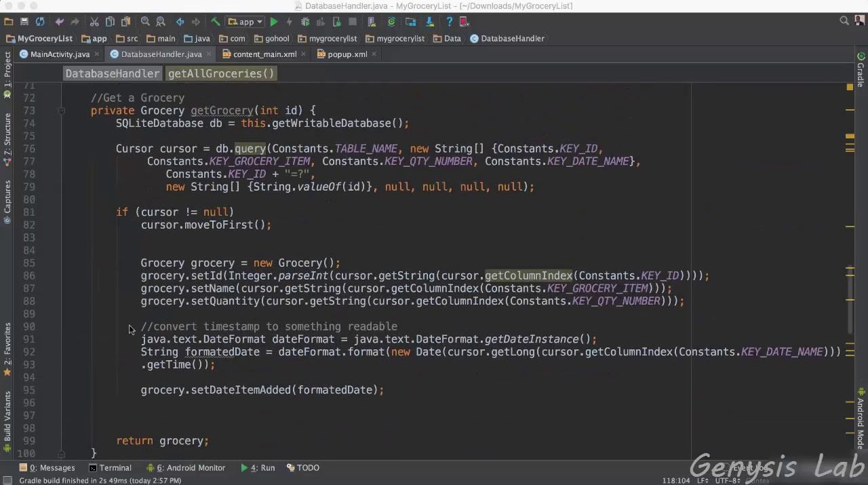Collapse the getGrocery method fold marker
Image resolution: width=868 pixels, height=485 pixels.
coord(61,111)
